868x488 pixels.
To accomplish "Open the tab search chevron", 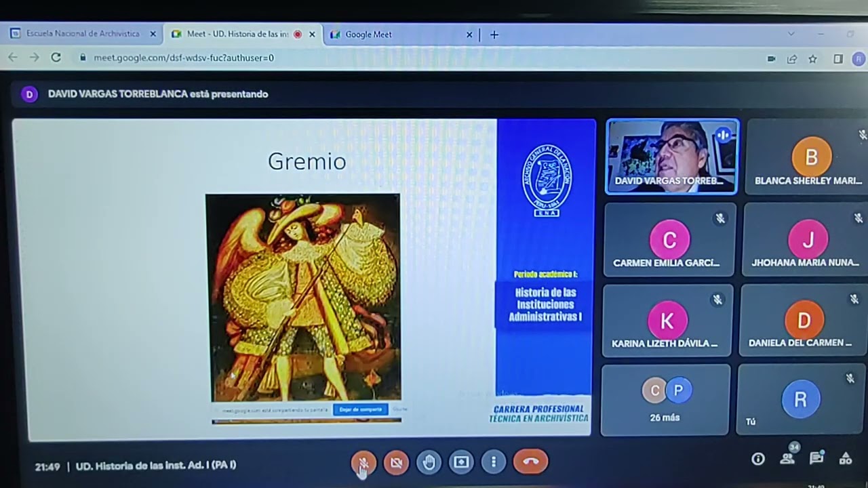I will [x=791, y=34].
